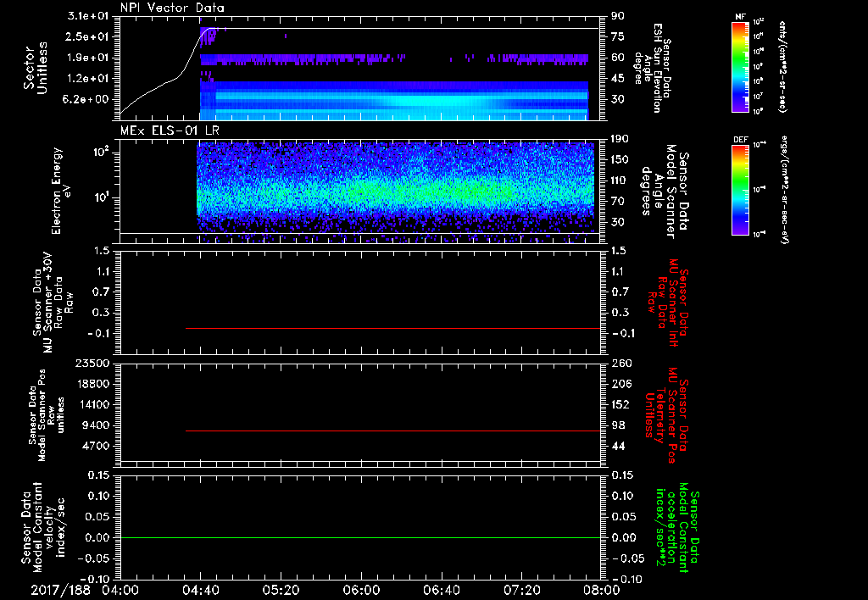868x600 pixels.
Task: Click the '75' sun elevation tick value
Action: coord(618,36)
